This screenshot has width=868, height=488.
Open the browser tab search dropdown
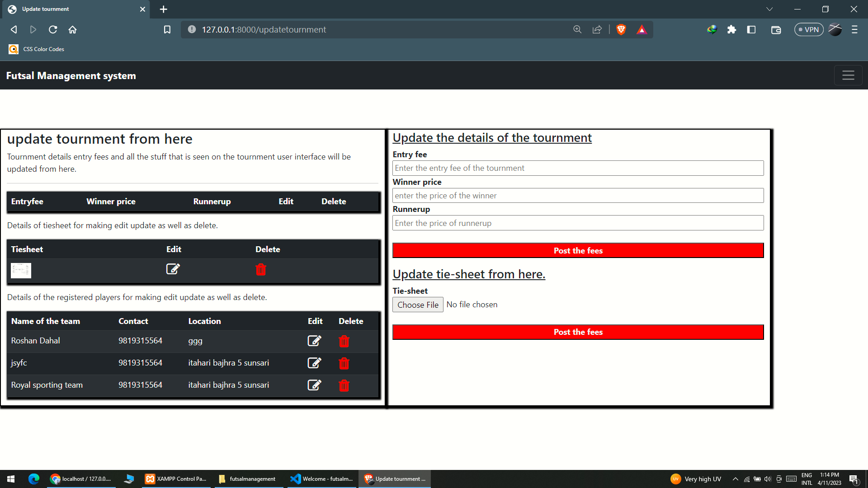coord(769,9)
